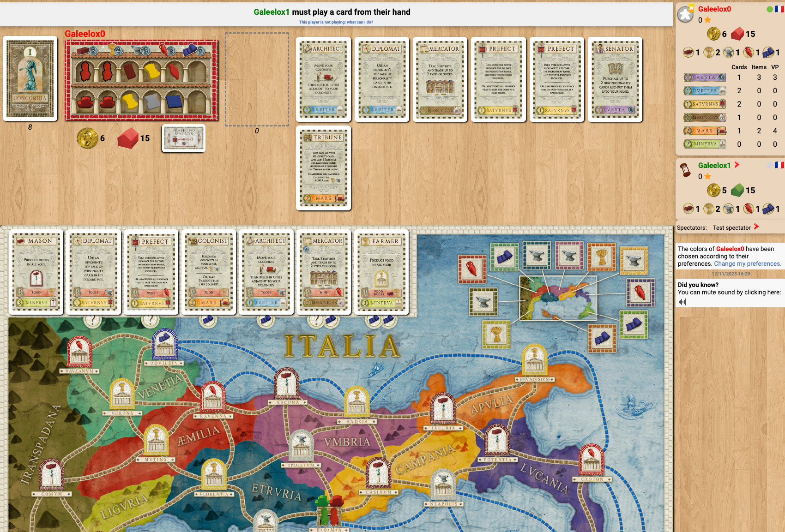Viewport: 785px width, 532px height.
Task: Click the amphora resource icon in Galeelox1's panel
Action: coord(748,209)
